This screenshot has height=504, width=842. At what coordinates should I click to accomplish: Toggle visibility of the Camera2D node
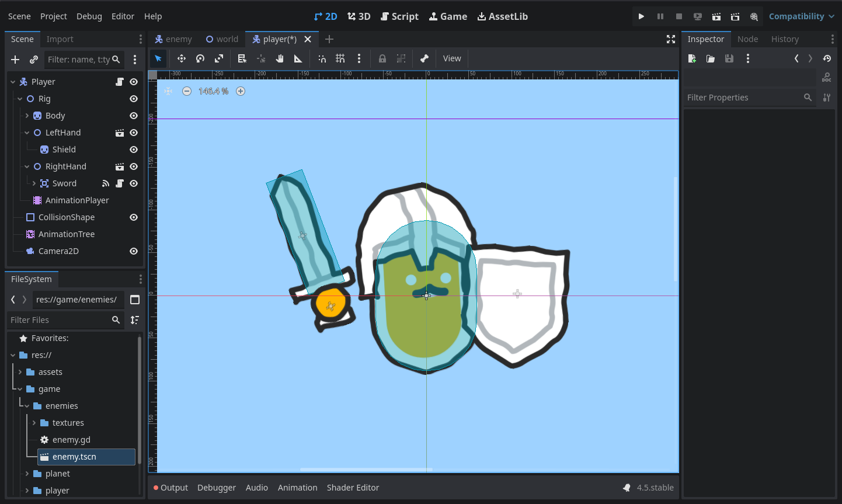click(x=134, y=251)
